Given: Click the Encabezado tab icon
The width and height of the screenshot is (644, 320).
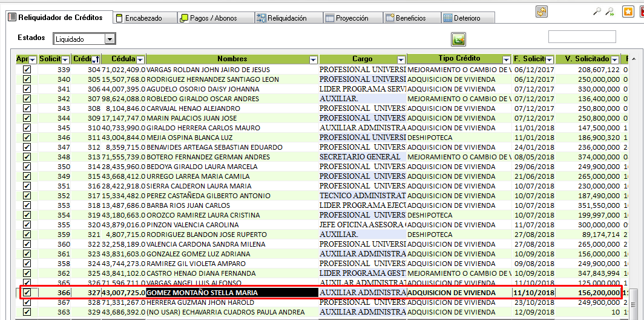Looking at the screenshot, I should coord(119,18).
